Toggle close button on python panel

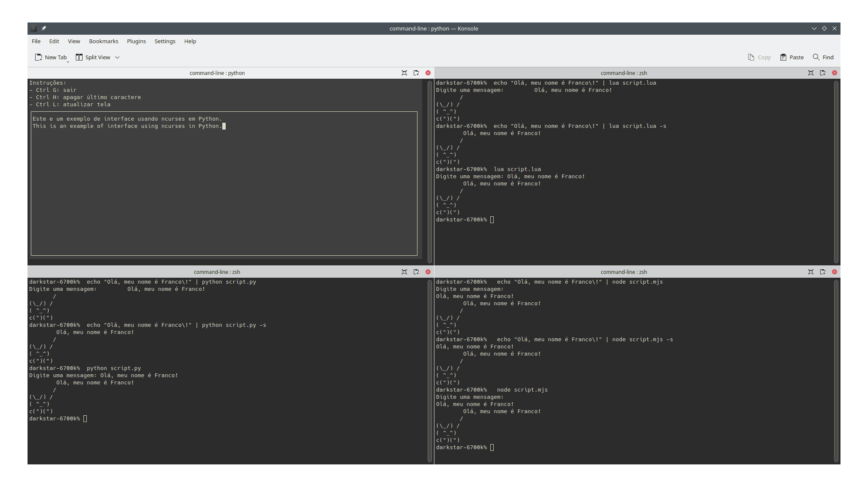click(428, 73)
